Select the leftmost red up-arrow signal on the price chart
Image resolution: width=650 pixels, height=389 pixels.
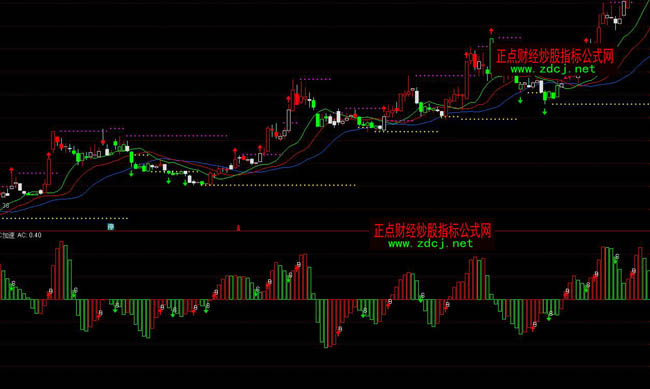(x=11, y=170)
